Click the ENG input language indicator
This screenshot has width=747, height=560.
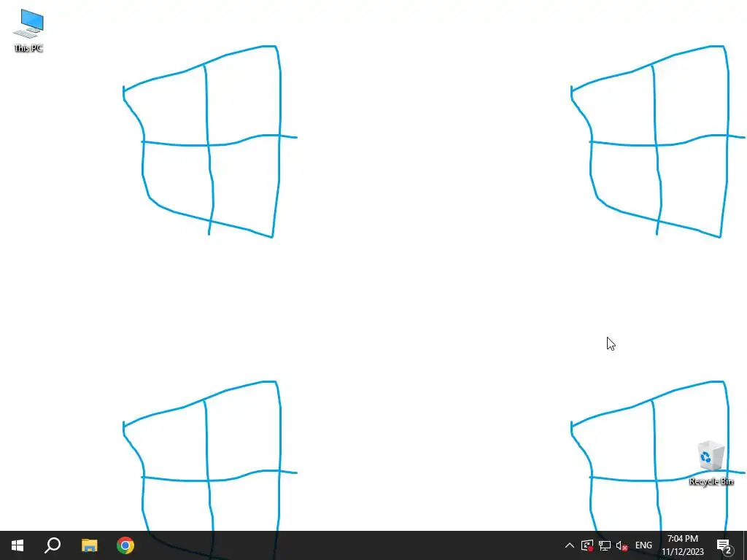643,545
